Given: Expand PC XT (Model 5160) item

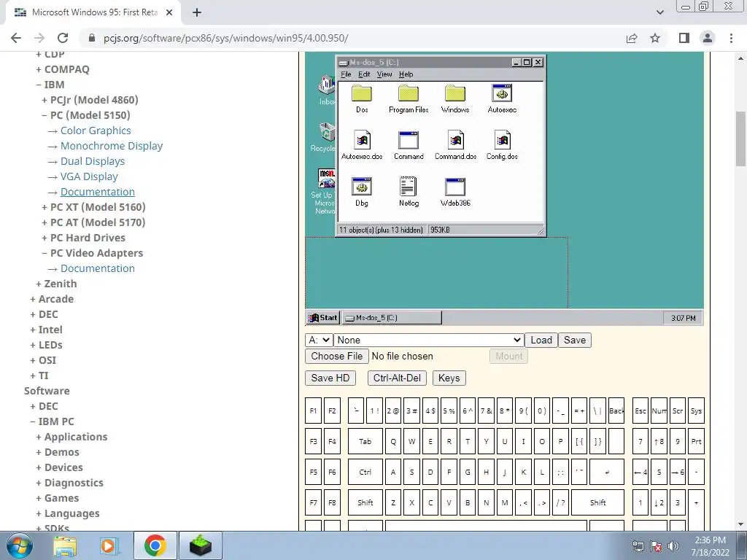Looking at the screenshot, I should coord(93,206).
